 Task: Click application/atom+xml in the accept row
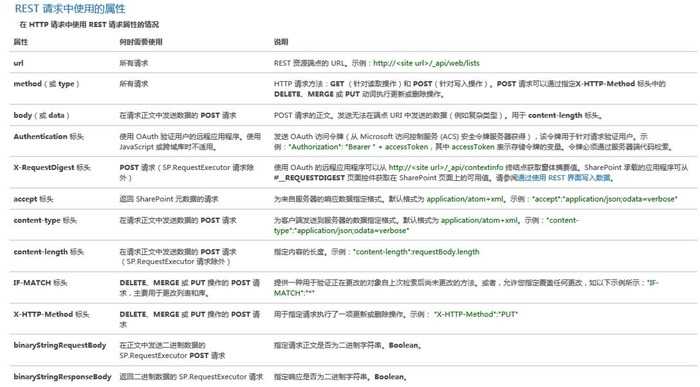pyautogui.click(x=465, y=199)
